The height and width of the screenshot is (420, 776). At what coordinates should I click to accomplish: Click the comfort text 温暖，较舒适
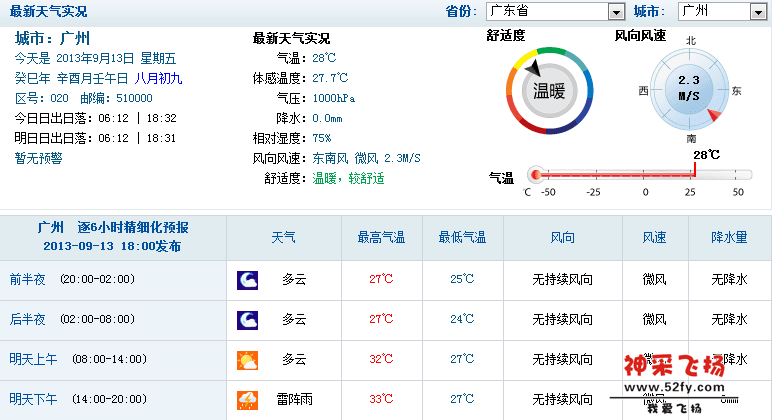[x=348, y=178]
